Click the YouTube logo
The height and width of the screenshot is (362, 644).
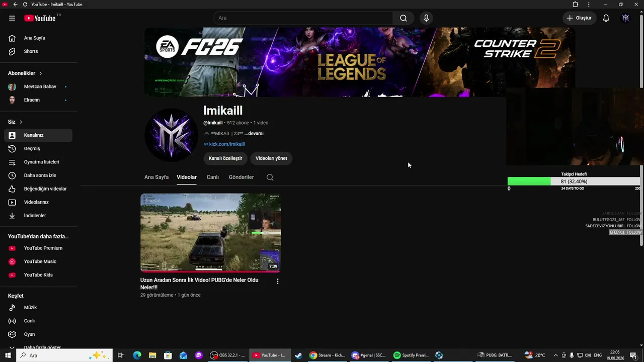pos(40,18)
